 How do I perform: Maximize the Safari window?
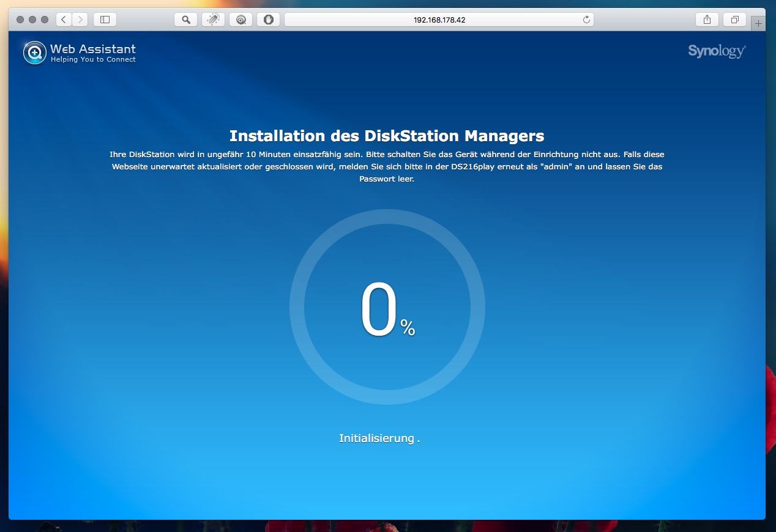45,20
